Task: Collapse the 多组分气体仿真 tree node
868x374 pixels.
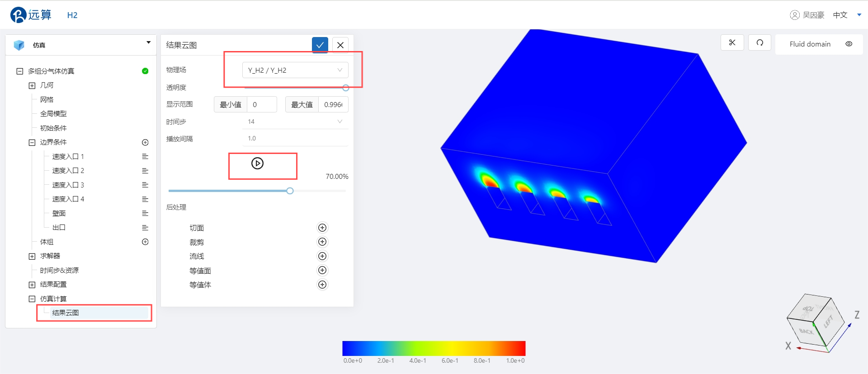Action: tap(20, 71)
